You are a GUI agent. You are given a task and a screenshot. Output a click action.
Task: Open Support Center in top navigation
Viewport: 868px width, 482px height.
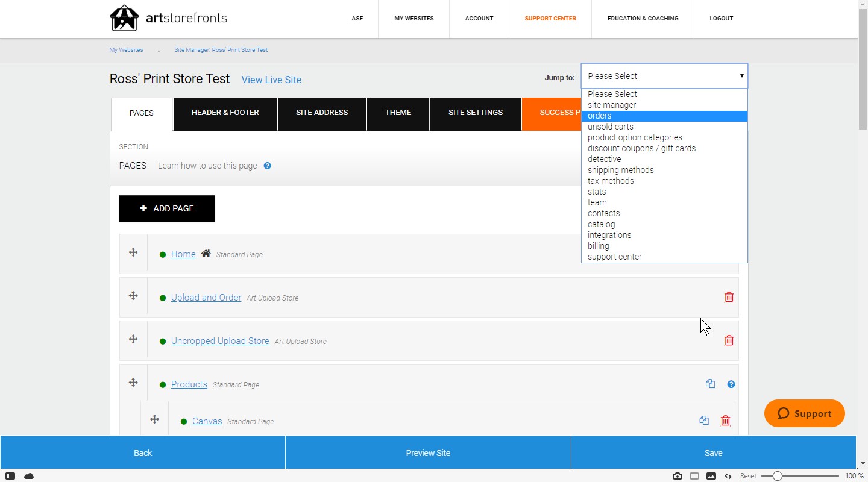coord(550,19)
